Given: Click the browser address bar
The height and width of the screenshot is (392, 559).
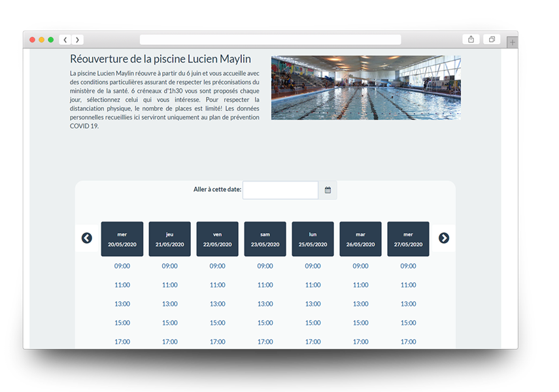Looking at the screenshot, I should [270, 40].
